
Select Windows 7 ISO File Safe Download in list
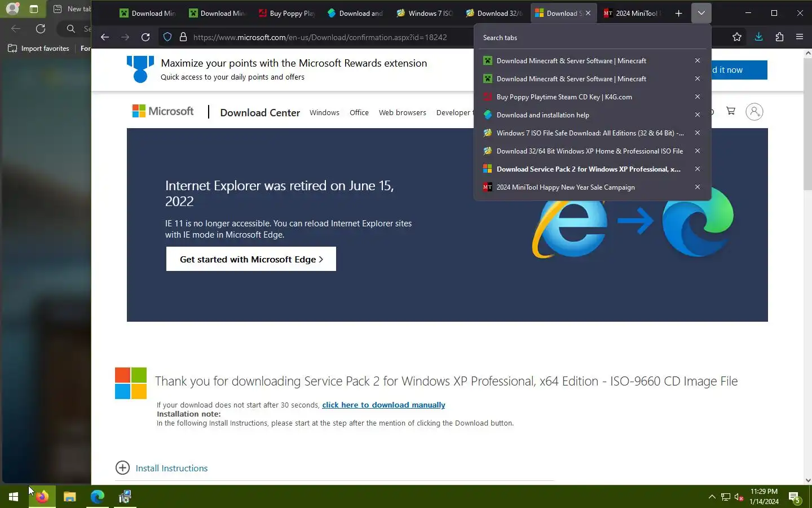pos(584,133)
